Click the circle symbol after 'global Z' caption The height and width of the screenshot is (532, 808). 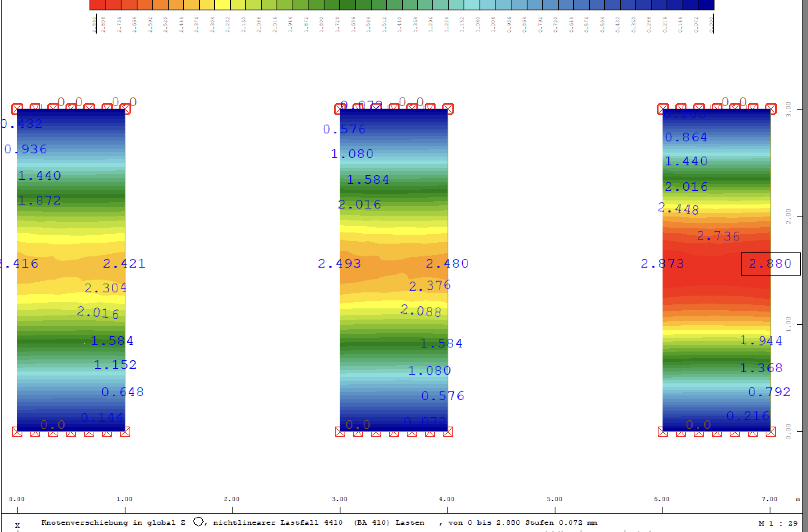pyautogui.click(x=199, y=522)
